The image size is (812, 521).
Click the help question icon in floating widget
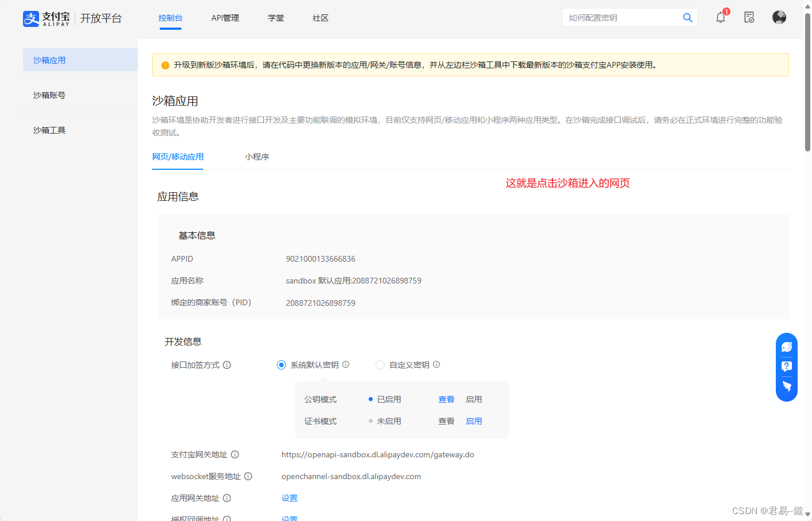click(787, 367)
